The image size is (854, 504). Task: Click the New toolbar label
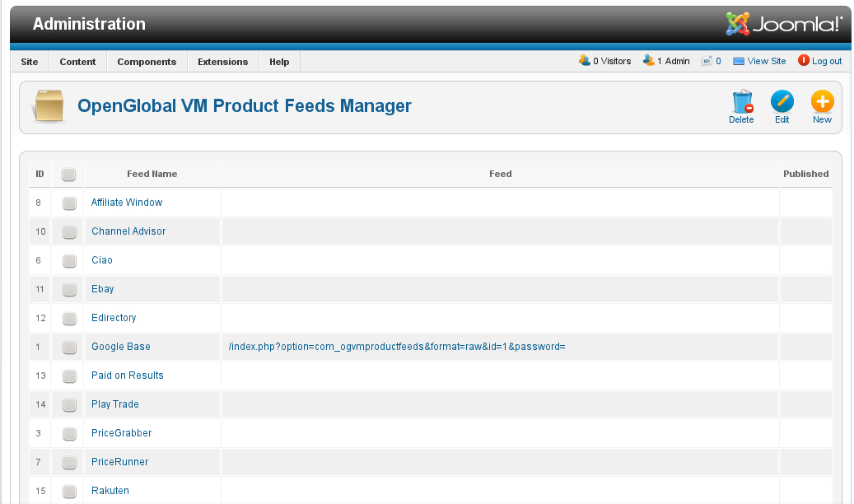click(x=823, y=120)
